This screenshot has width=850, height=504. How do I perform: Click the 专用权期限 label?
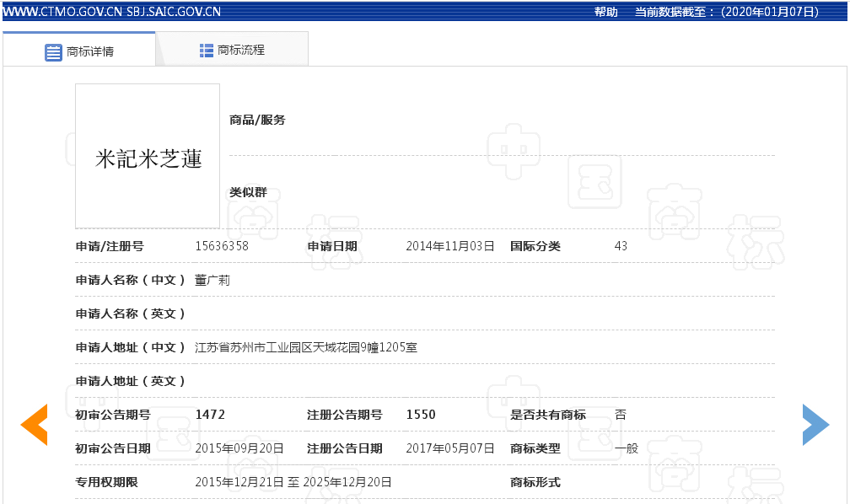point(107,482)
